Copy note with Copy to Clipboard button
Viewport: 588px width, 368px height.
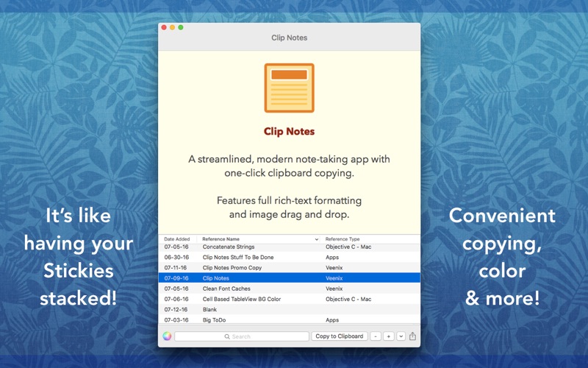point(340,336)
